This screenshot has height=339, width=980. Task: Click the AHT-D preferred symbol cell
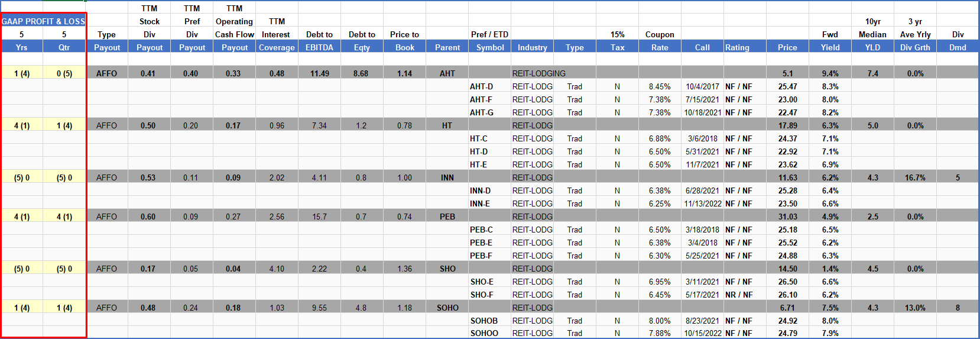[481, 86]
